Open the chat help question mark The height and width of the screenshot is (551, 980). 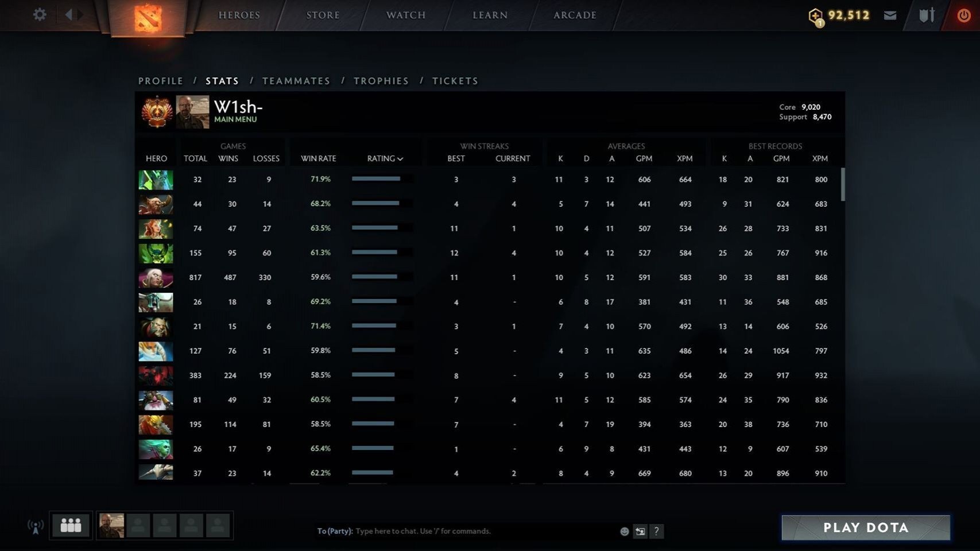point(656,531)
